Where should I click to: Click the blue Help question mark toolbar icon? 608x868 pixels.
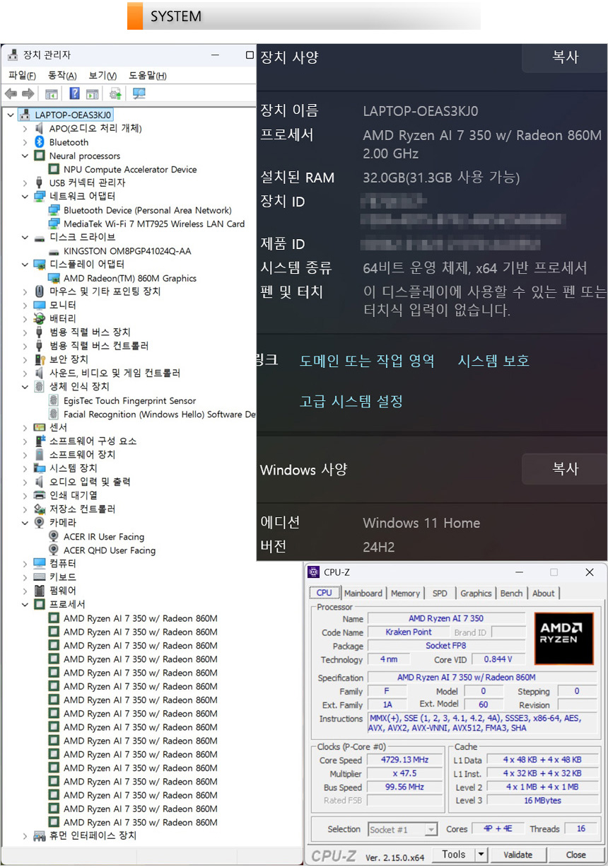74,94
